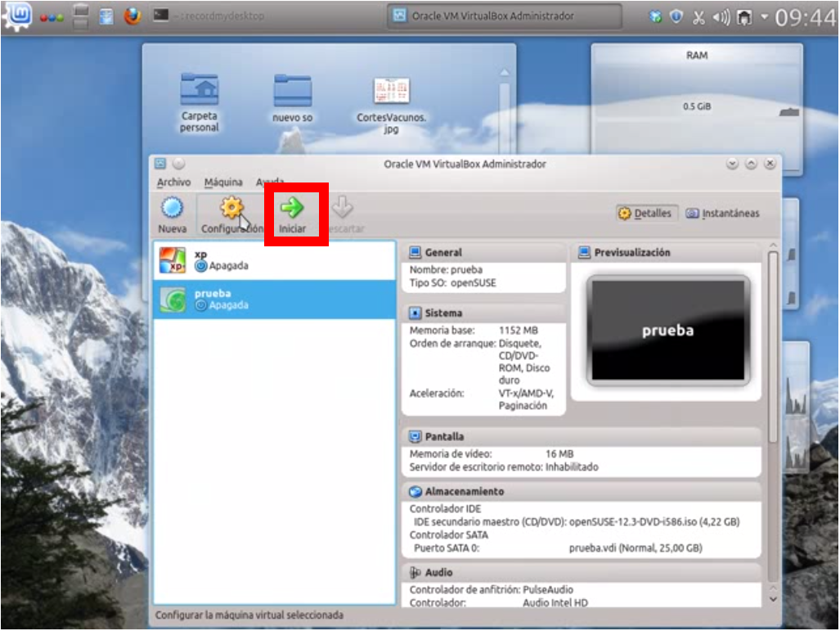Select the xp virtual machine
This screenshot has width=840, height=631.
(x=274, y=260)
